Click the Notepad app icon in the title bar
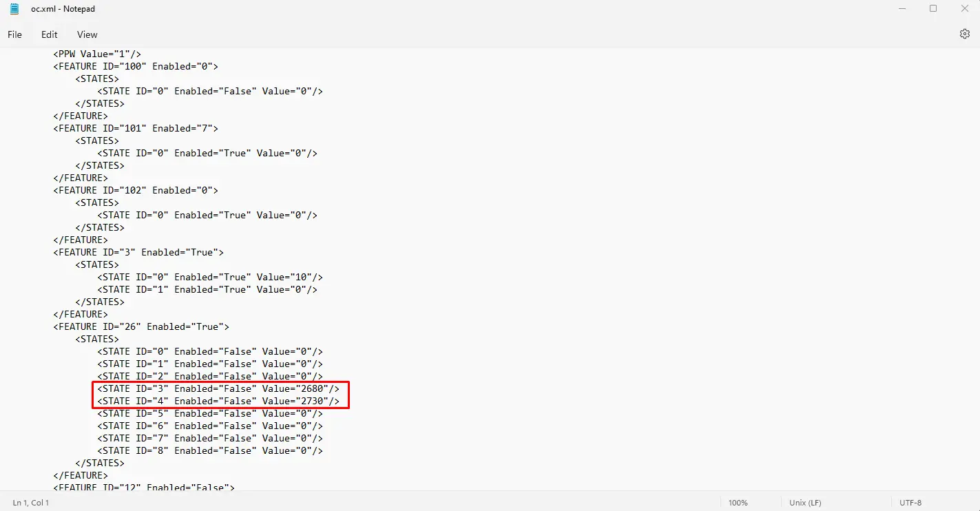 [x=14, y=9]
